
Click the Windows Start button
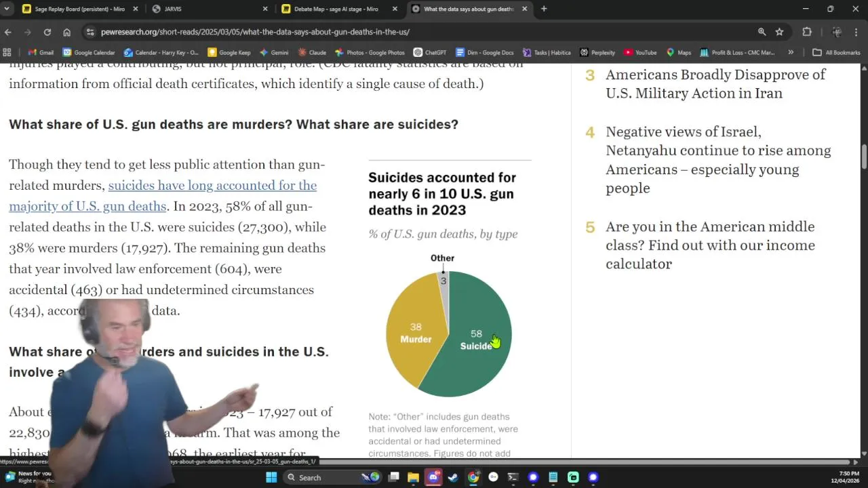271,477
